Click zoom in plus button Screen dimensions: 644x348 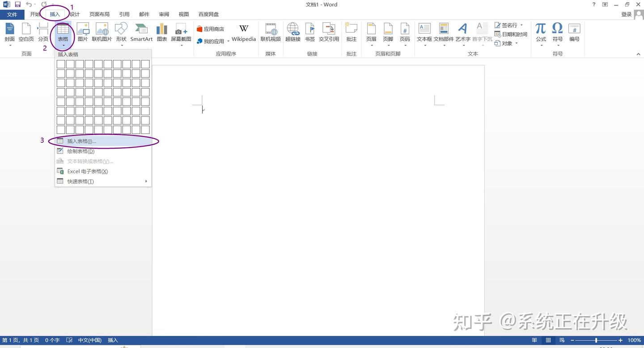(620, 340)
